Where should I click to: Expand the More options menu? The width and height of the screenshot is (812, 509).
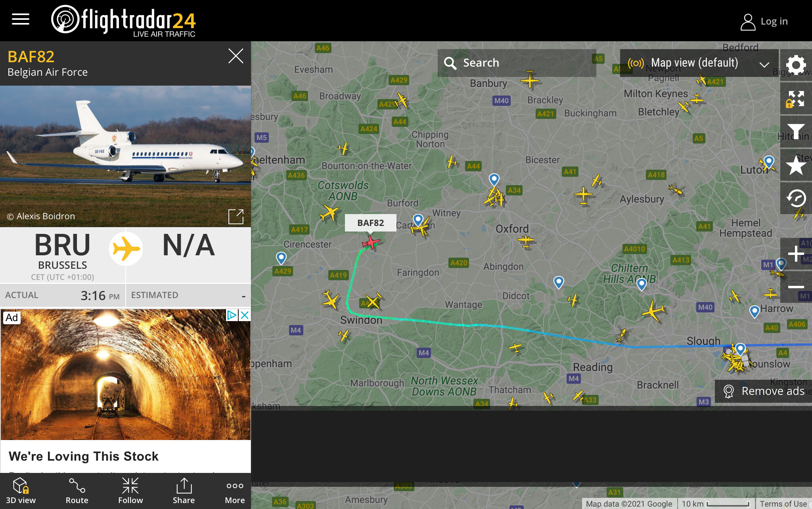235,491
